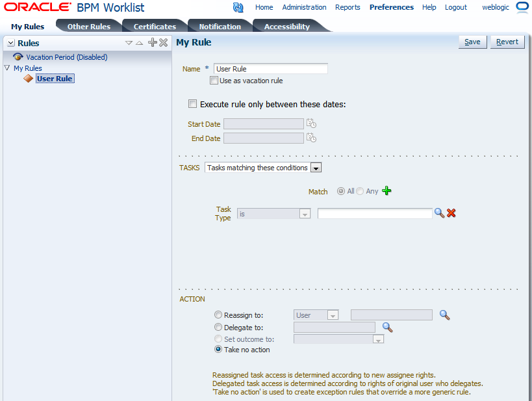Select User Rule in tree
This screenshot has width=532, height=401.
click(55, 79)
